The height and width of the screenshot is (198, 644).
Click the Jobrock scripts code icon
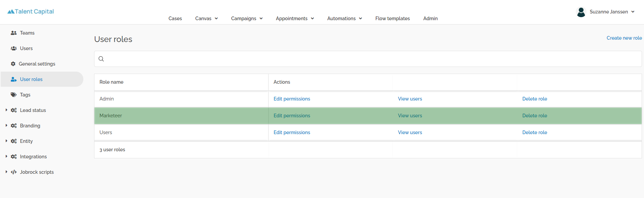[14, 172]
